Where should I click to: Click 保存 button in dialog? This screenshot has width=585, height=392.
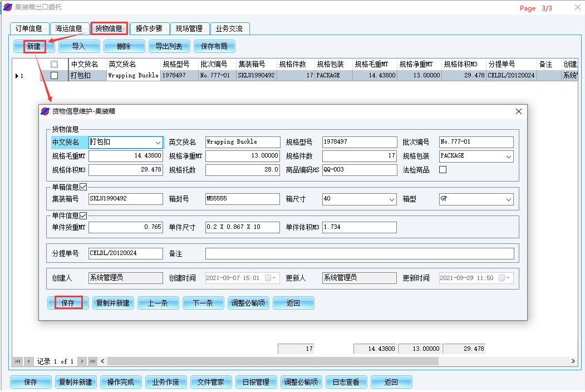67,303
